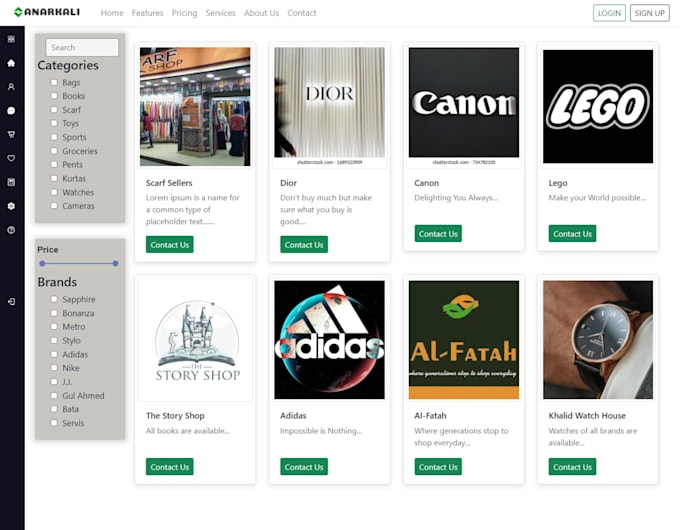Viewport: 680px width, 530px height.
Task: Open the Story Shop logo image
Action: (195, 340)
